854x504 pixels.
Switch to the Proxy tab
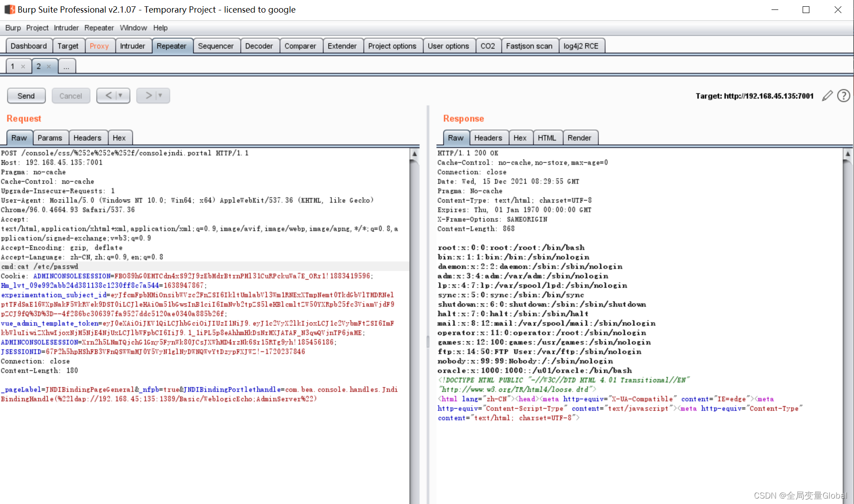click(99, 46)
